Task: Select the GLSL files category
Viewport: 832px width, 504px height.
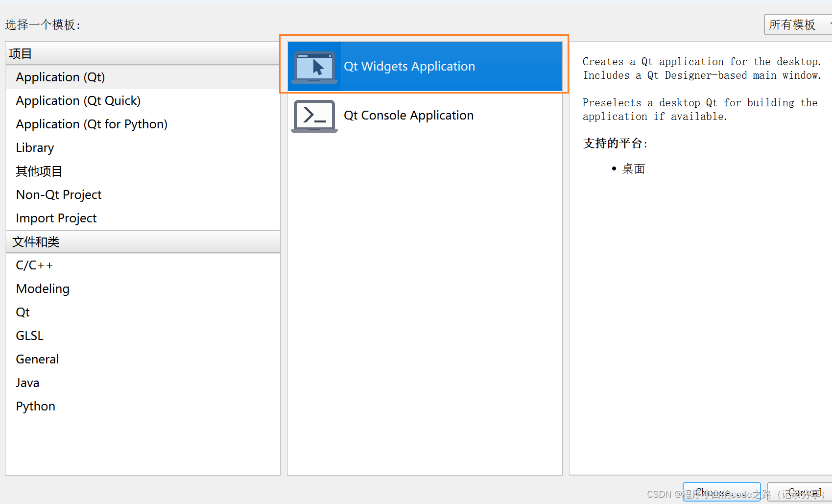Action: 143,336
